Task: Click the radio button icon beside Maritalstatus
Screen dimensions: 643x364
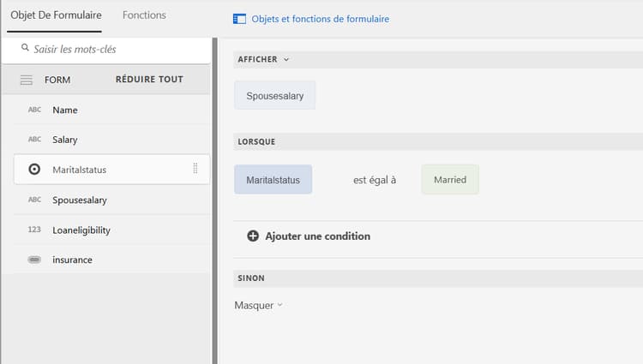Action: click(x=34, y=169)
